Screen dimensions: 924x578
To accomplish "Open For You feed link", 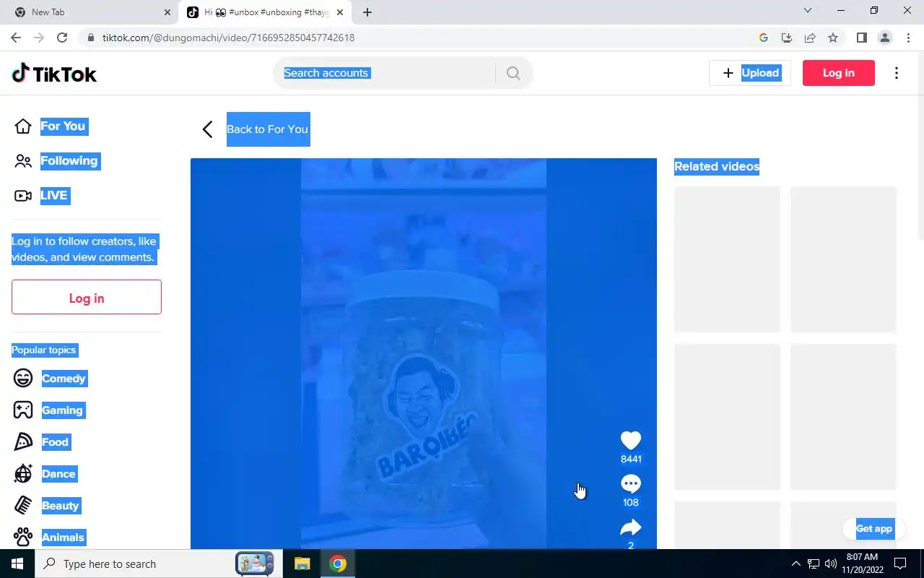I will (x=64, y=126).
